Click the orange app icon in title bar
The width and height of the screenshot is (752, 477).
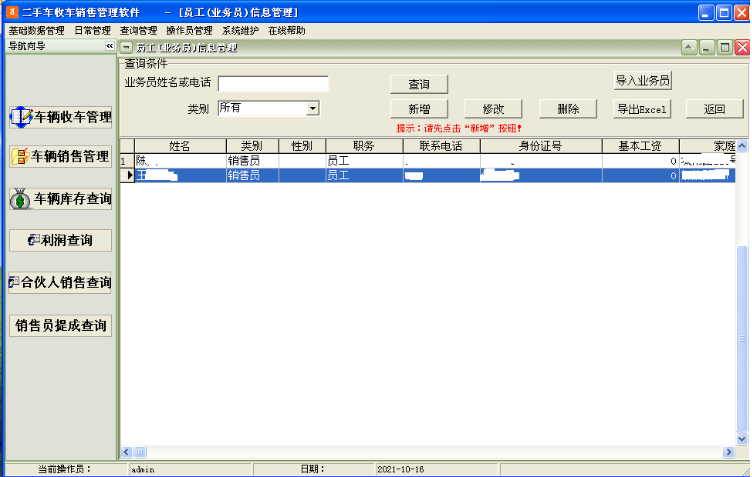click(12, 12)
